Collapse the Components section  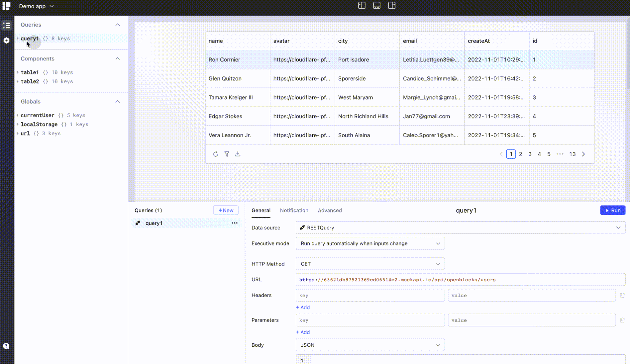(x=118, y=59)
